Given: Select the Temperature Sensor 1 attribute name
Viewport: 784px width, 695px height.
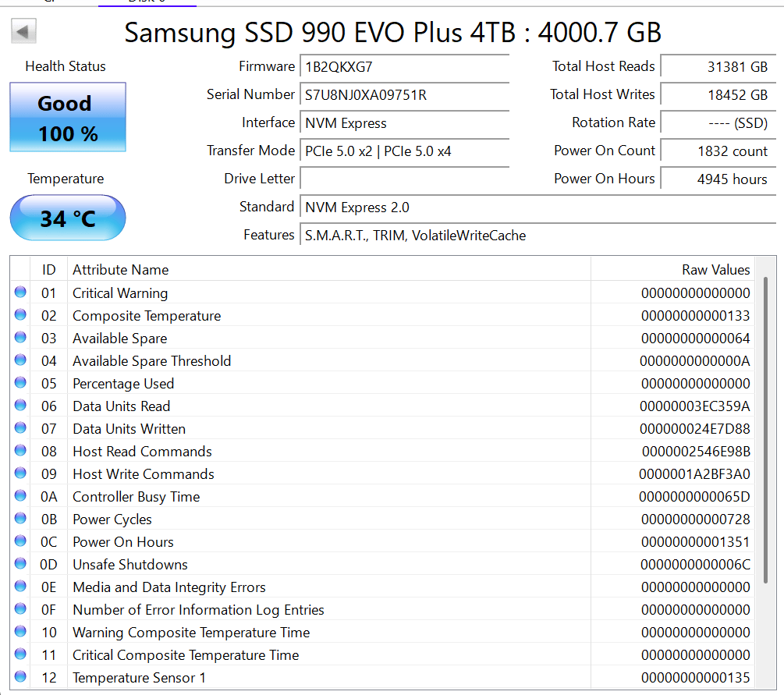Looking at the screenshot, I should click(x=139, y=678).
